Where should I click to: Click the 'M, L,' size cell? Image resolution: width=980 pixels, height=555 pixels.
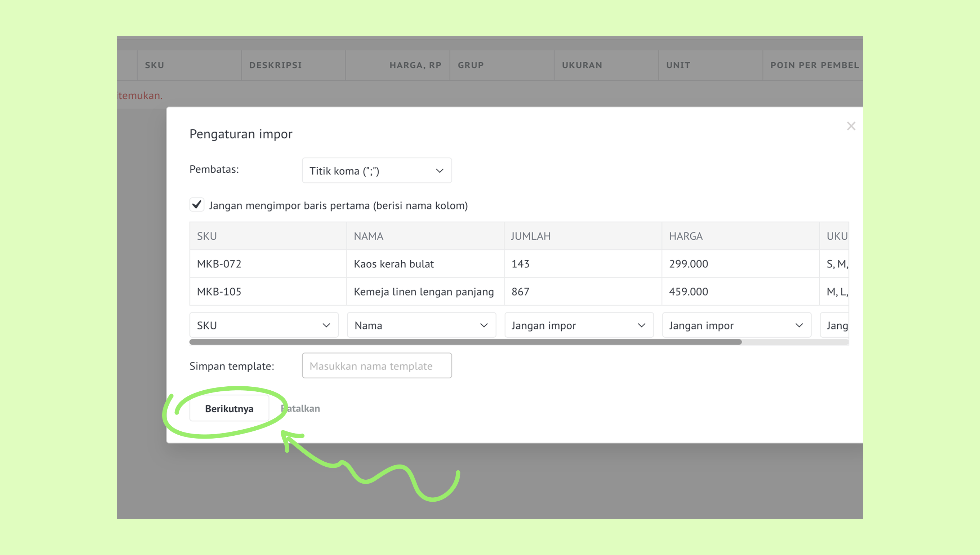coord(834,292)
